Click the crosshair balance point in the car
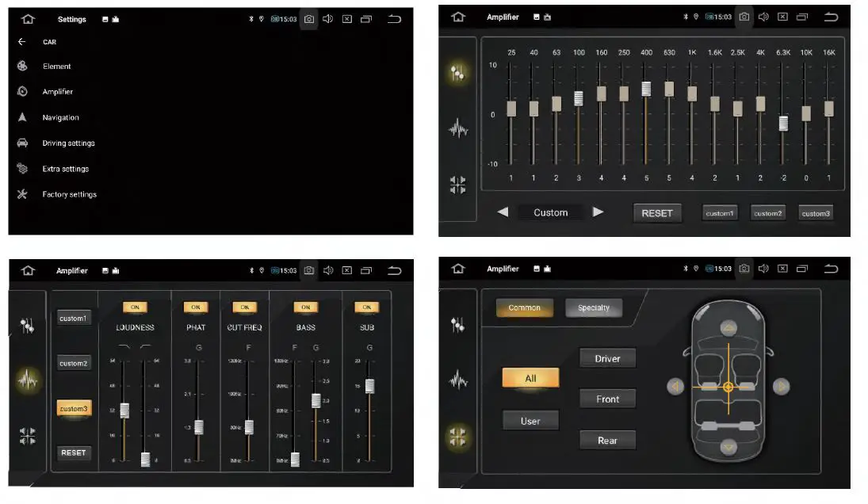This screenshot has width=868, height=504. tap(728, 388)
